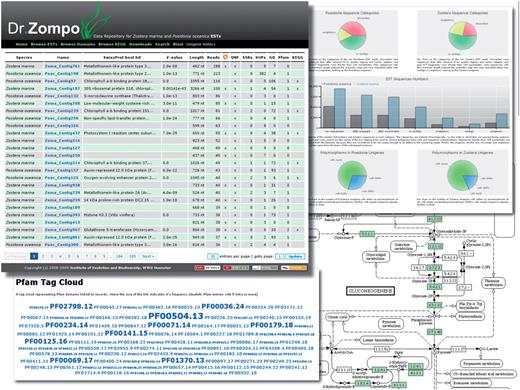Click the goto page input field
This screenshot has width=520, height=390.
coord(280,256)
